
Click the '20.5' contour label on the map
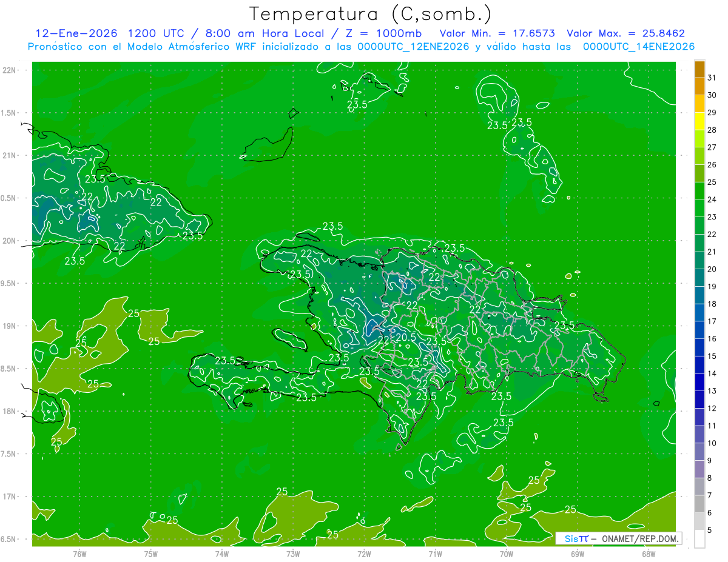click(405, 337)
